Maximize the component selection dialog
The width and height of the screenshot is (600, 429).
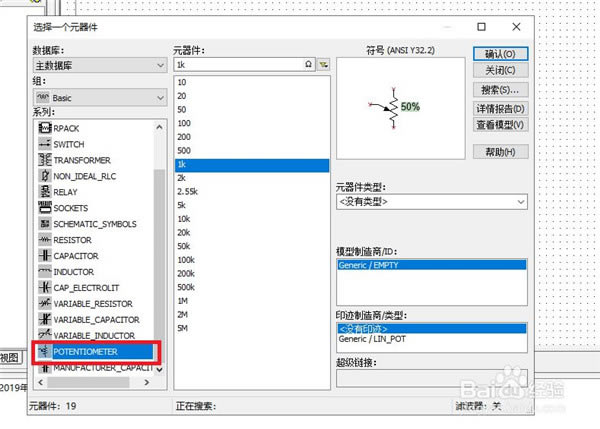click(481, 27)
